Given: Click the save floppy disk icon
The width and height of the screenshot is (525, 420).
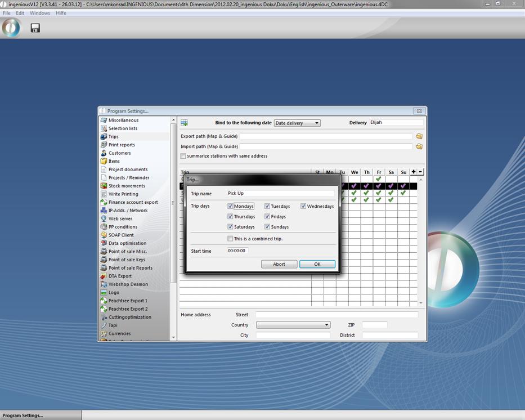Looking at the screenshot, I should (x=35, y=28).
